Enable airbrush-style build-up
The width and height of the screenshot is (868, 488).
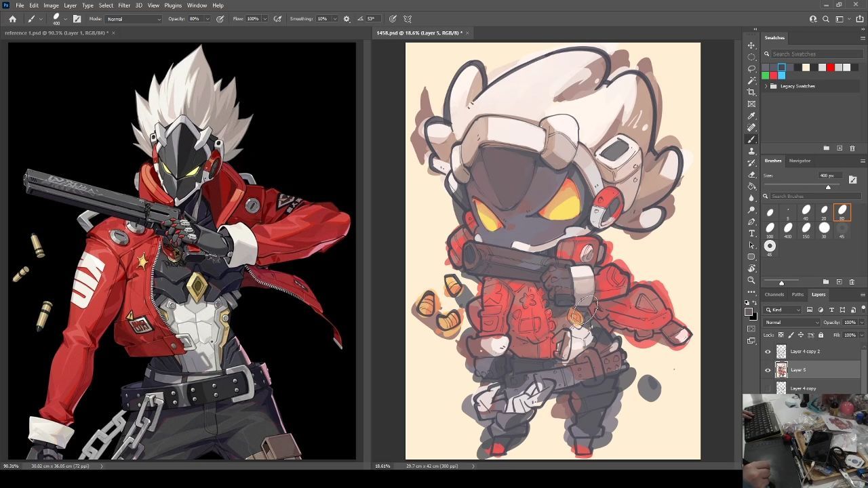coord(277,19)
